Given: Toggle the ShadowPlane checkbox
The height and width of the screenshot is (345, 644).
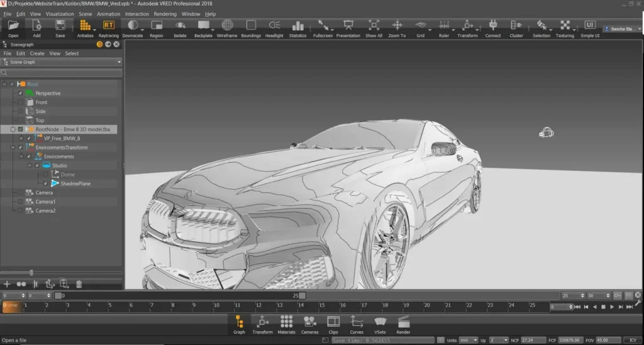Looking at the screenshot, I should coord(45,183).
